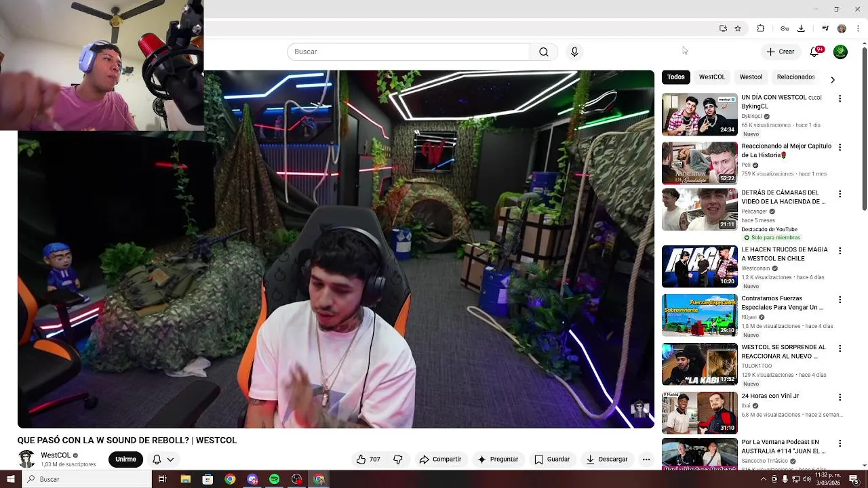
Task: Open options for Contratamos Fuerzas Especiales video
Action: point(840,300)
